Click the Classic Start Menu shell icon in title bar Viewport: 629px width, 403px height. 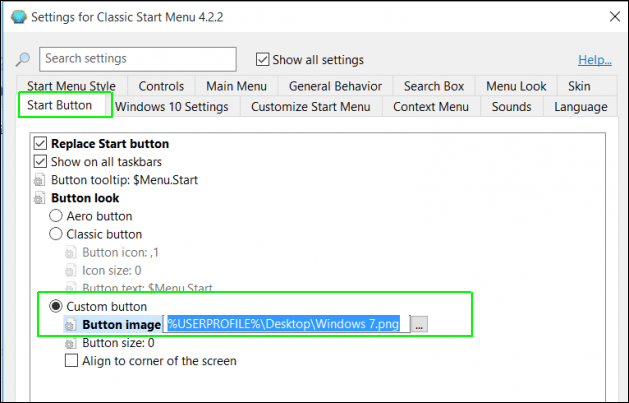tap(16, 17)
